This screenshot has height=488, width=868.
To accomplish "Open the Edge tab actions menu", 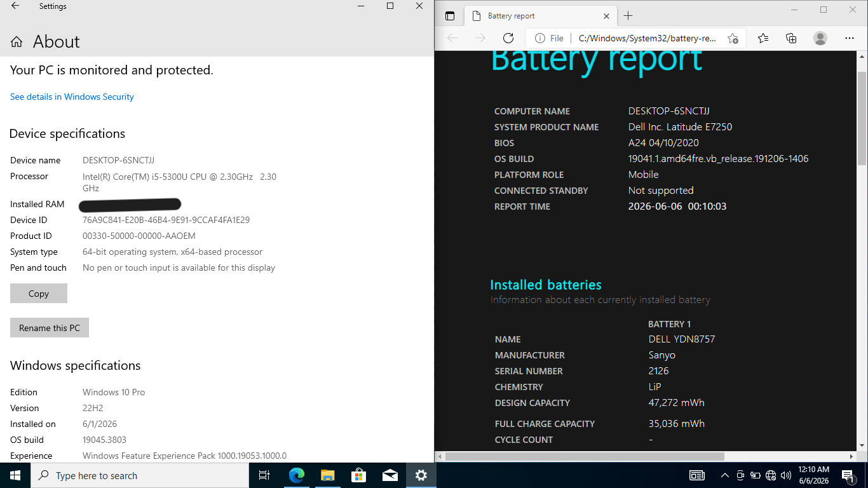I will (450, 16).
